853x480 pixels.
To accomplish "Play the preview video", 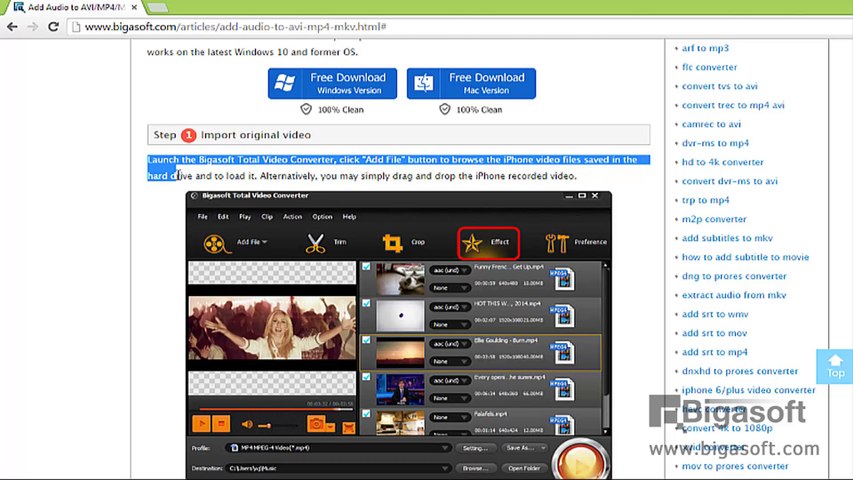I will (x=201, y=423).
